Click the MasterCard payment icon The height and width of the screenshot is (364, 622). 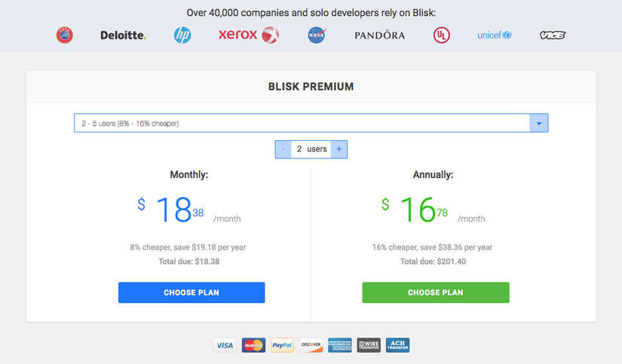click(253, 345)
